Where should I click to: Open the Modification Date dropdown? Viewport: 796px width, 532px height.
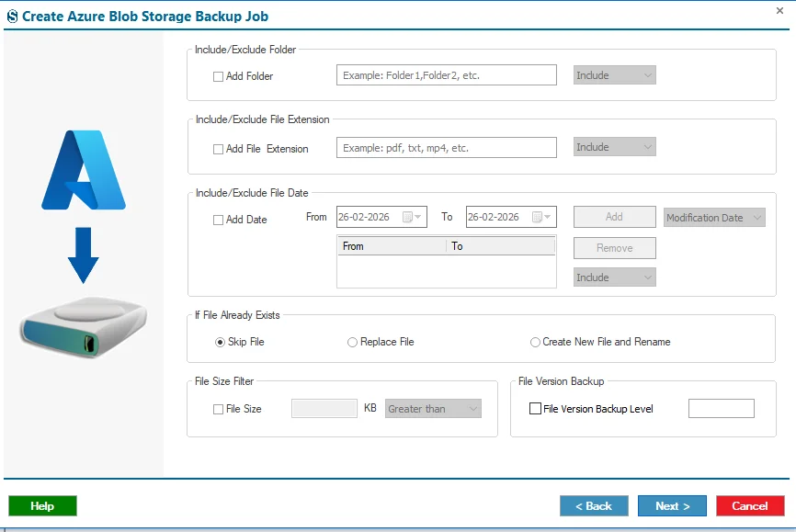coord(714,217)
